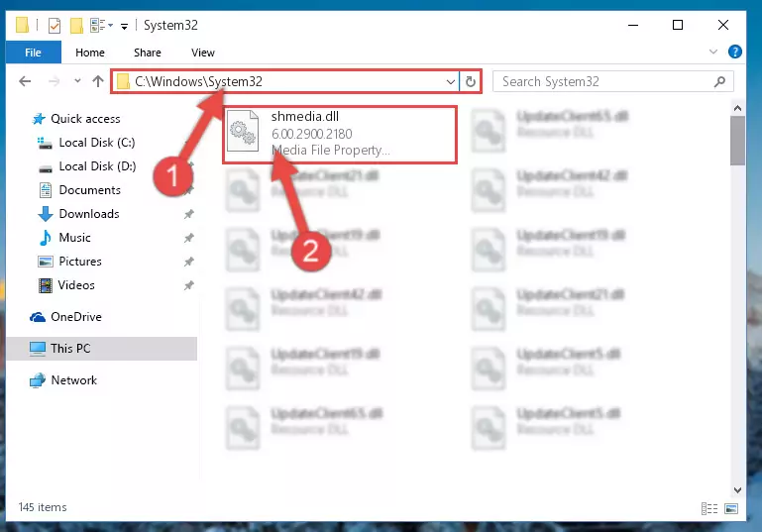Click the Pictures icon in the sidebar
762x532 pixels.
coord(46,262)
